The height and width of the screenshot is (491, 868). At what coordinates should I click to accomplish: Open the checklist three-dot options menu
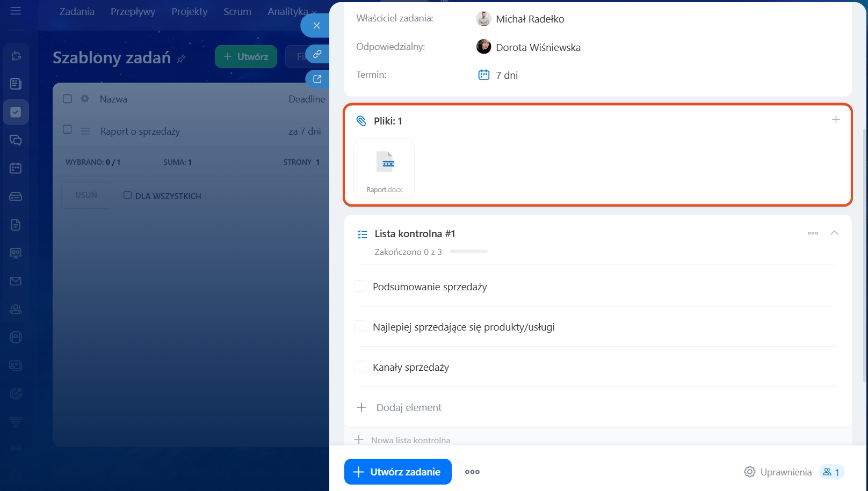pyautogui.click(x=813, y=233)
